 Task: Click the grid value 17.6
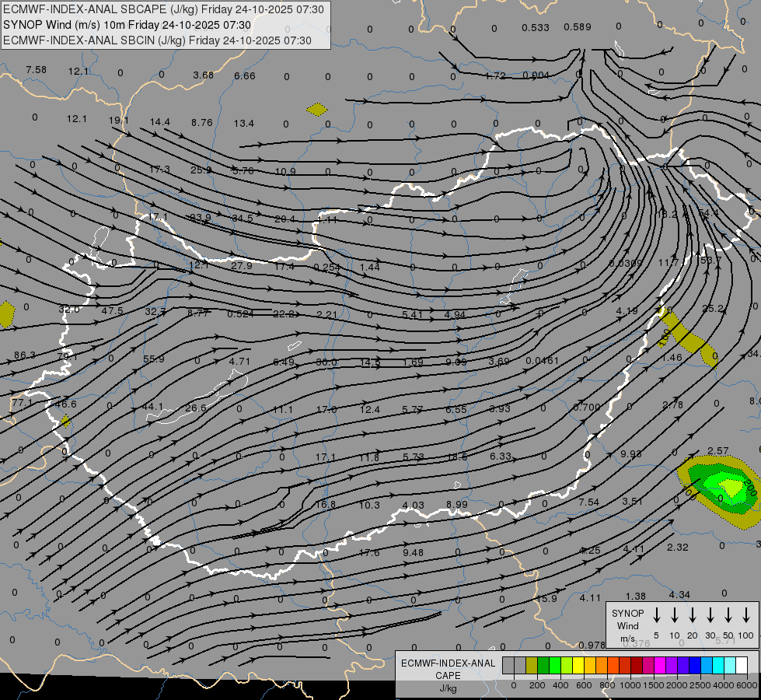click(x=369, y=552)
